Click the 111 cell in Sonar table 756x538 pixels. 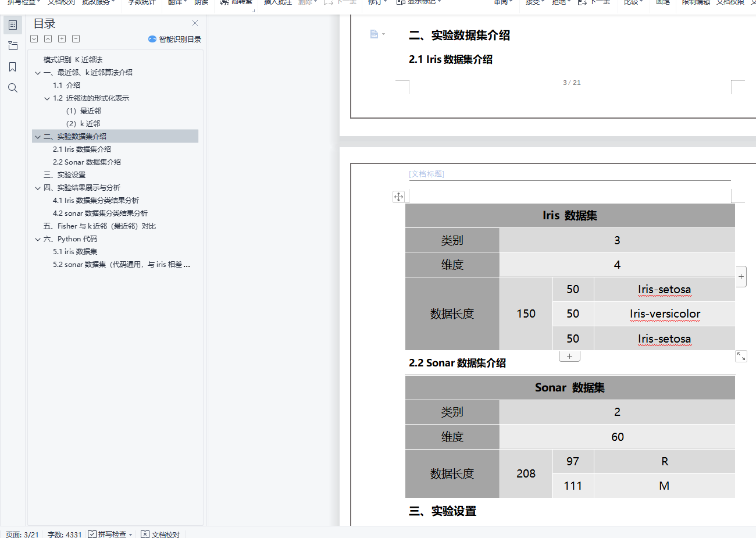coord(573,486)
